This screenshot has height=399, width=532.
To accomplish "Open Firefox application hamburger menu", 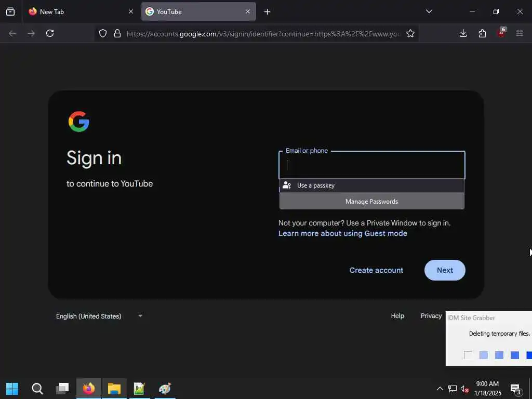I will tap(520, 33).
